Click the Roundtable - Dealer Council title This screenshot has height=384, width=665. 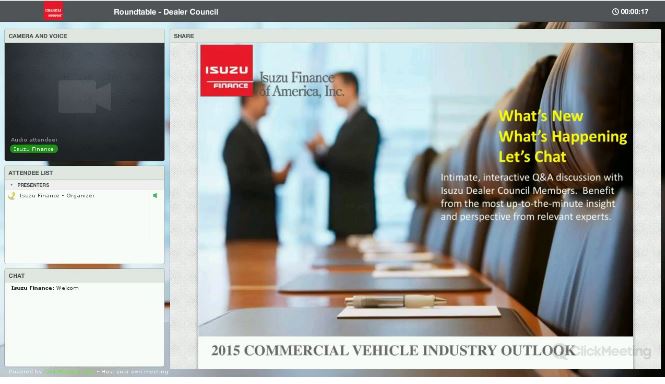point(166,12)
